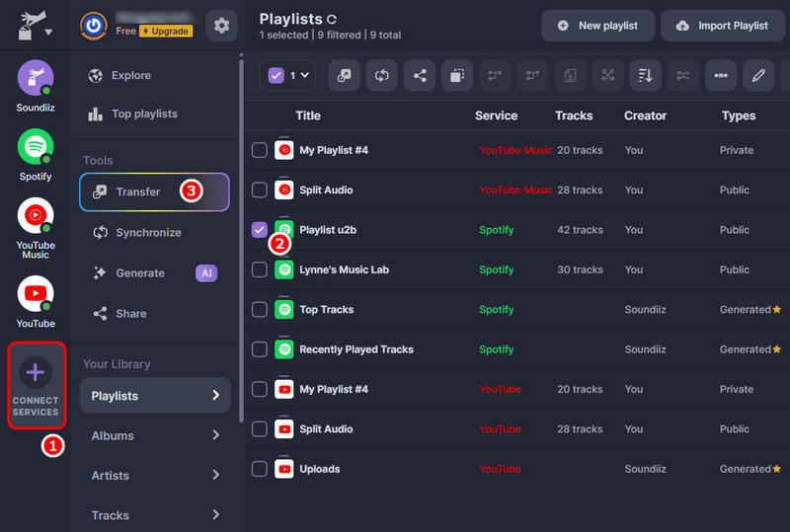Screen dimensions: 790x532
Task: Click the Spotify icon beside Recently Played Tracks
Action: (284, 349)
